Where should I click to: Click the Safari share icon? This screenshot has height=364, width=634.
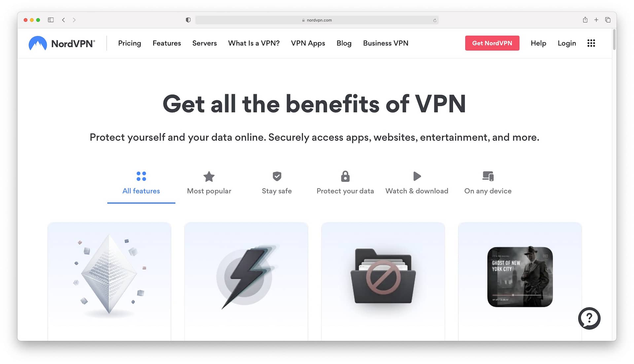coord(585,20)
